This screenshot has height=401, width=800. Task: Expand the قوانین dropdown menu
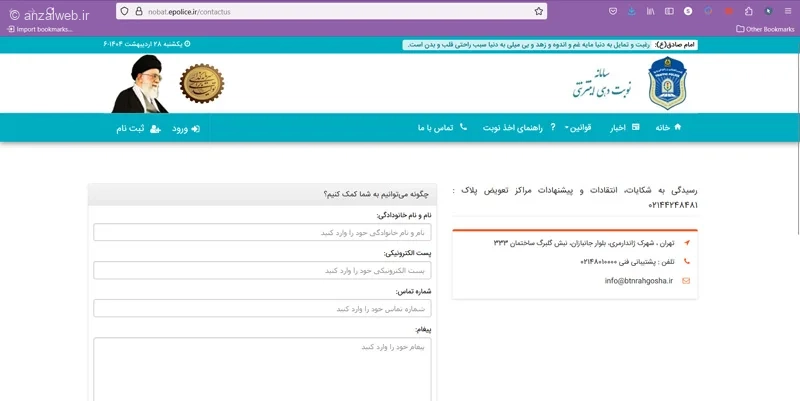[x=578, y=128]
